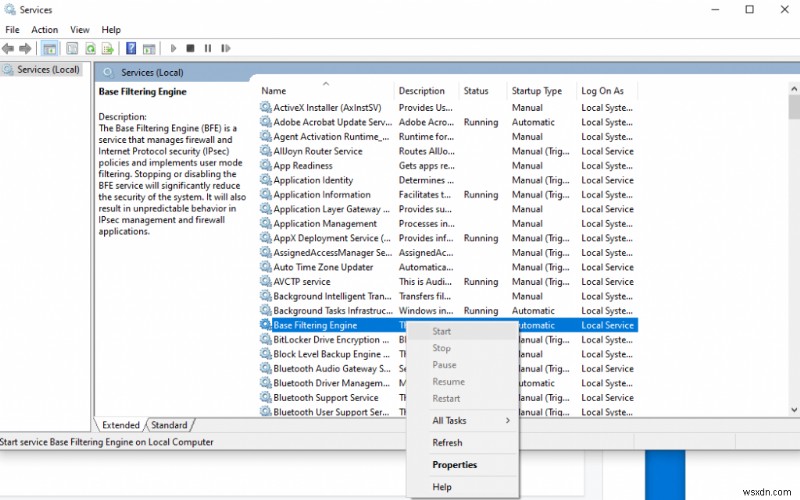This screenshot has height=500, width=800.
Task: Click the Refresh toolbar icon
Action: click(91, 48)
